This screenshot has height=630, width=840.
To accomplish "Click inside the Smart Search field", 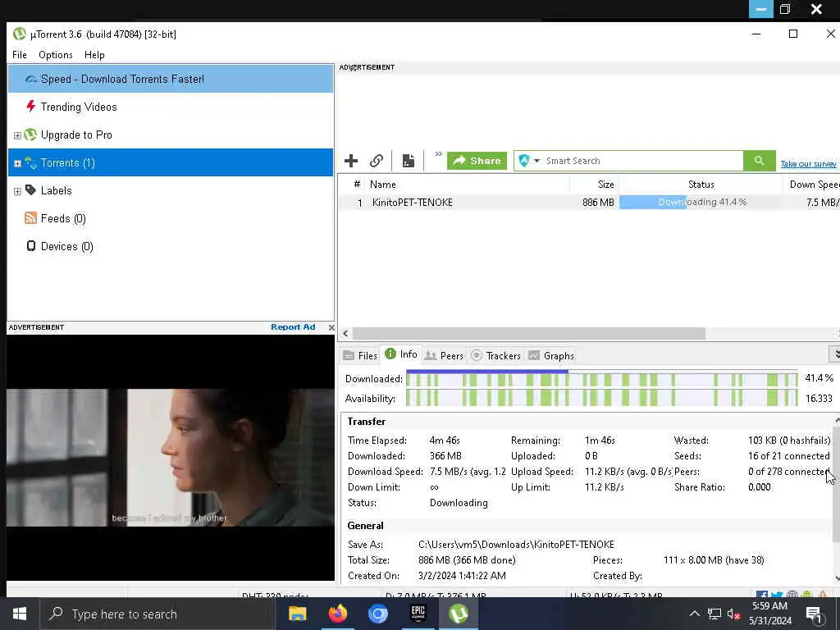I will (643, 161).
